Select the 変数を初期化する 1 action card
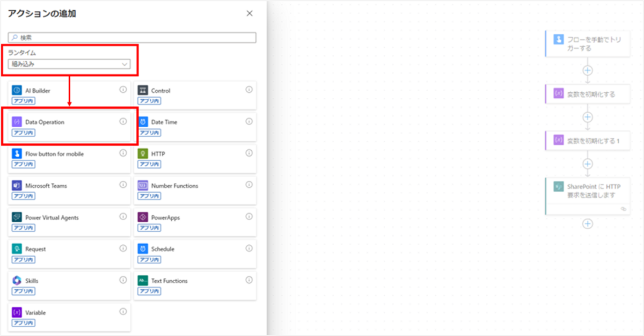Viewport: 644px width, 336px height. click(x=587, y=141)
